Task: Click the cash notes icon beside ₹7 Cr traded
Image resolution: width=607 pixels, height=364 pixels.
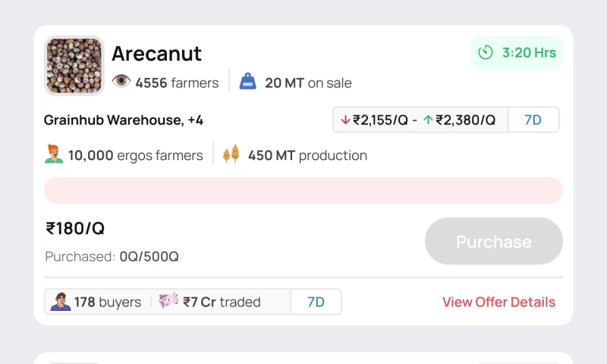Action: click(x=168, y=301)
